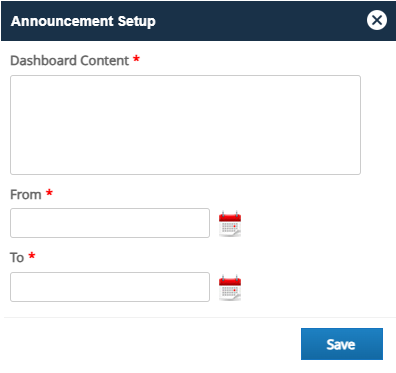
Task: Dismiss dialog with the white X icon
Action: pyautogui.click(x=377, y=20)
